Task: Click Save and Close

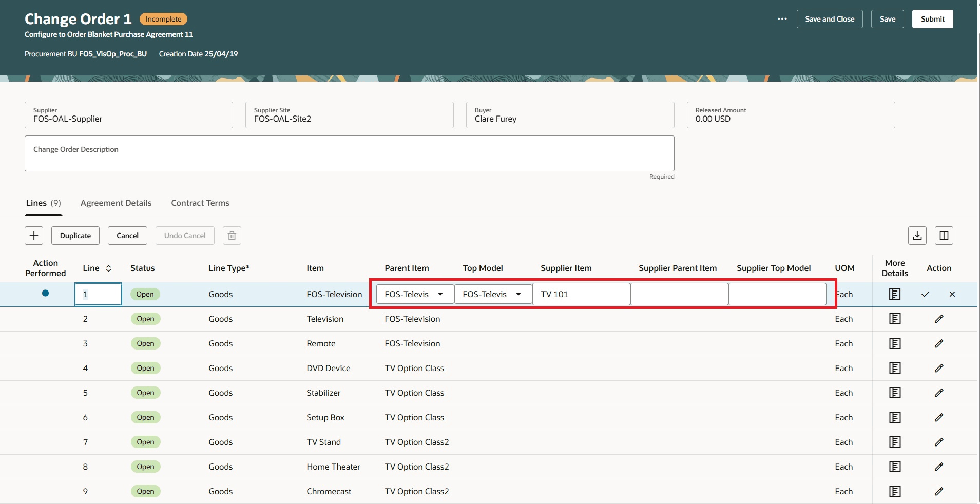Action: tap(830, 18)
